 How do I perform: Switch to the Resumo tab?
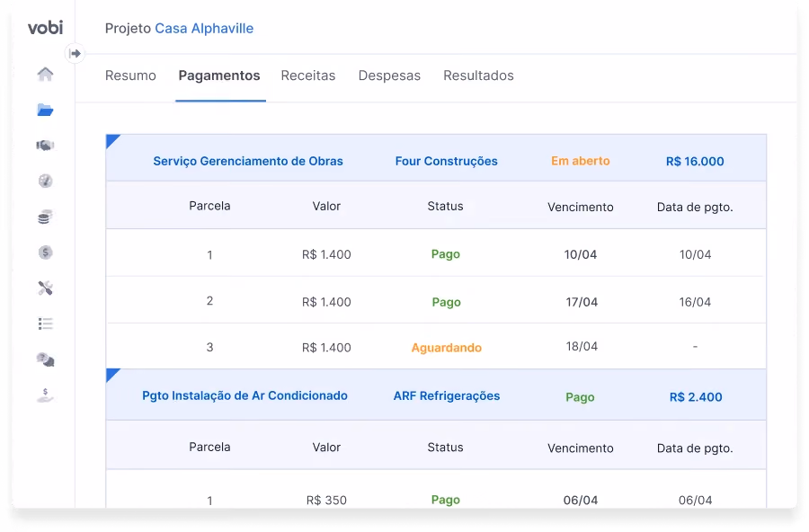coord(130,75)
